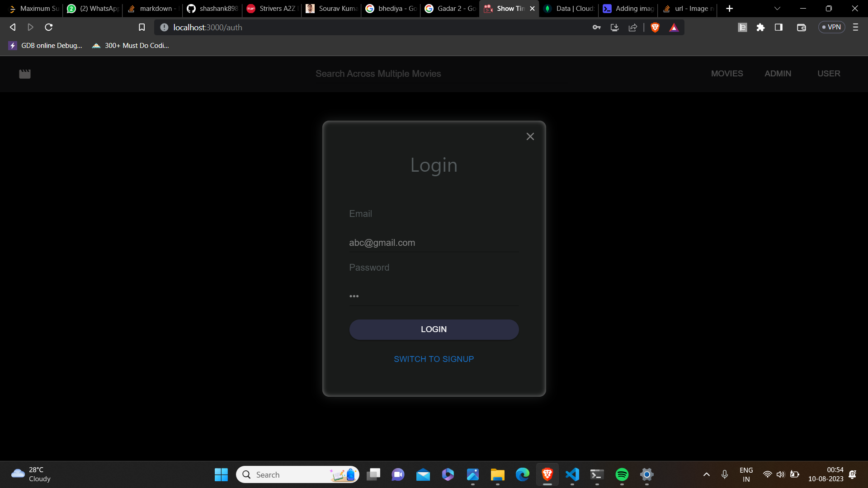
Task: Click the bookmark page icon
Action: point(142,28)
